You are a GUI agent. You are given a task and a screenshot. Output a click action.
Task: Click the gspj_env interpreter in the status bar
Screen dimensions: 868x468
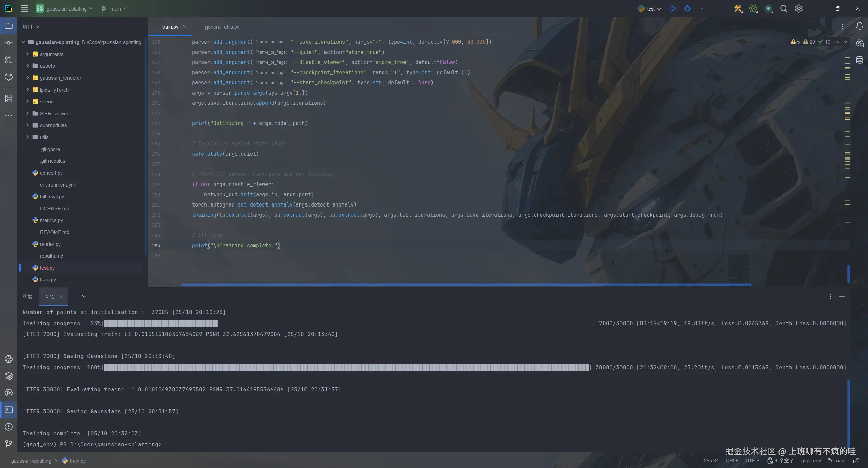(811, 461)
